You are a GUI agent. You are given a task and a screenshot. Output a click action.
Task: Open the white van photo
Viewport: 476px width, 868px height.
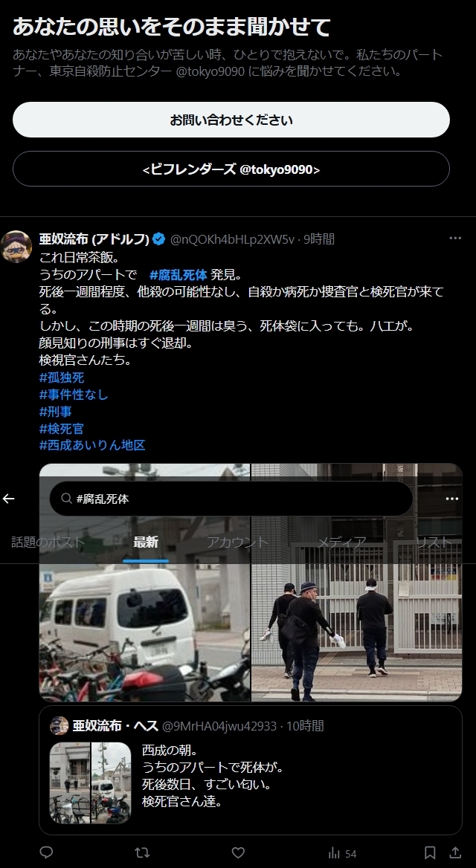pos(144,631)
